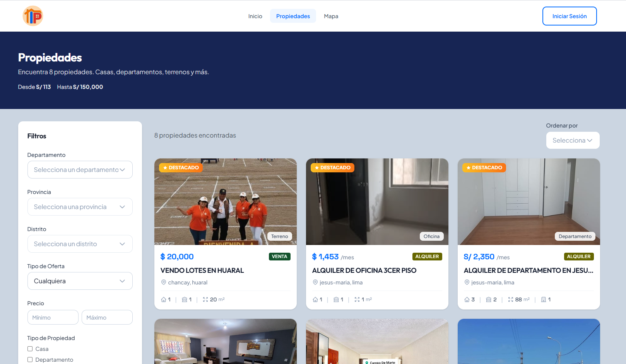Click location pin in ALQUILER DE OFICINA card

[315, 282]
